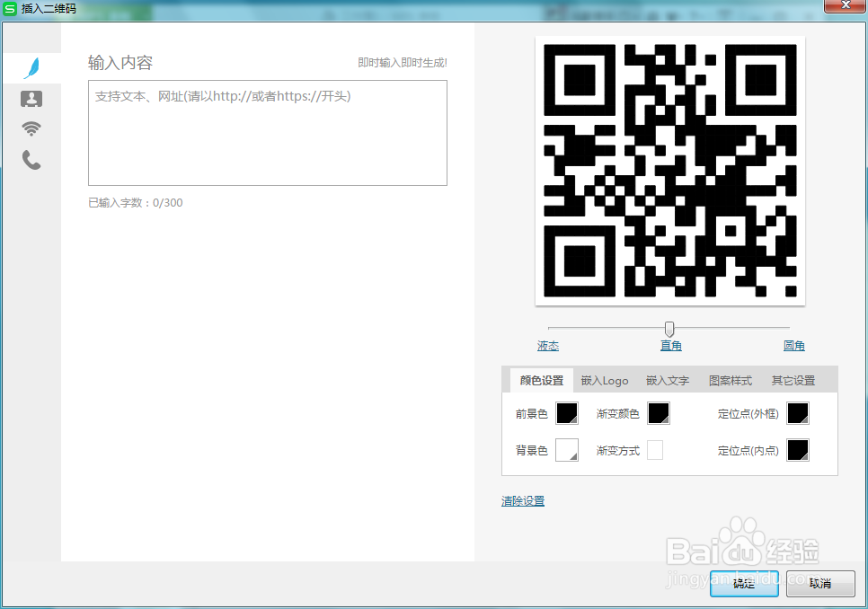This screenshot has width=868, height=609.
Task: Click the WPS logo in title bar
Action: point(10,9)
